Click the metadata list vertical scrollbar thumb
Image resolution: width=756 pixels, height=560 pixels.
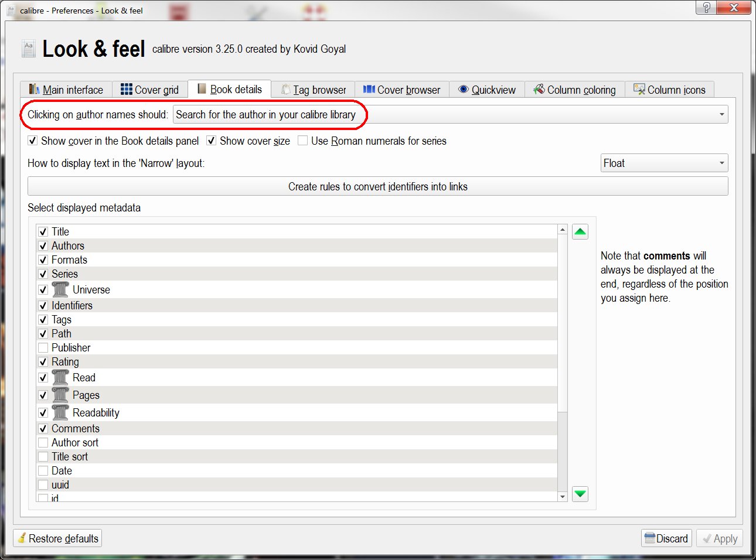563,323
